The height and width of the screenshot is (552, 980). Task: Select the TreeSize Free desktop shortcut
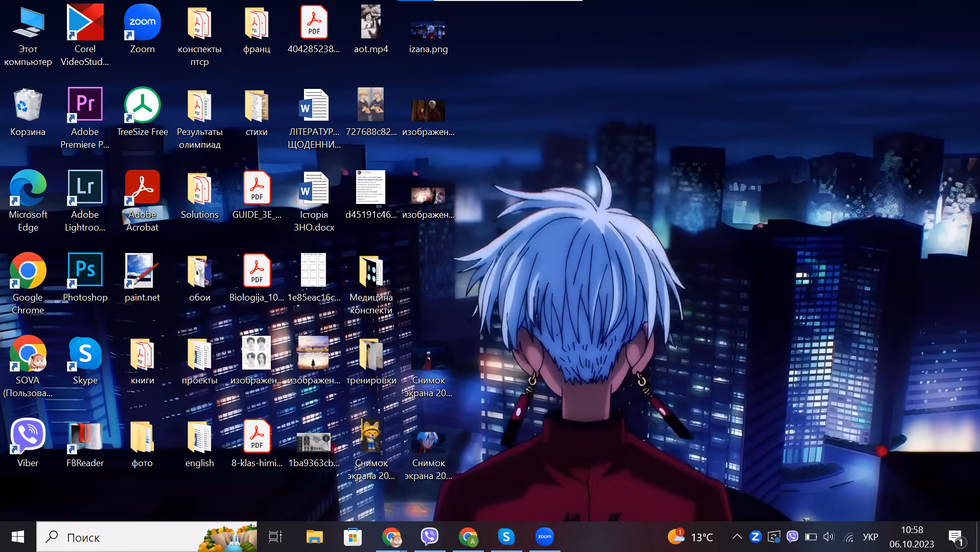(142, 112)
